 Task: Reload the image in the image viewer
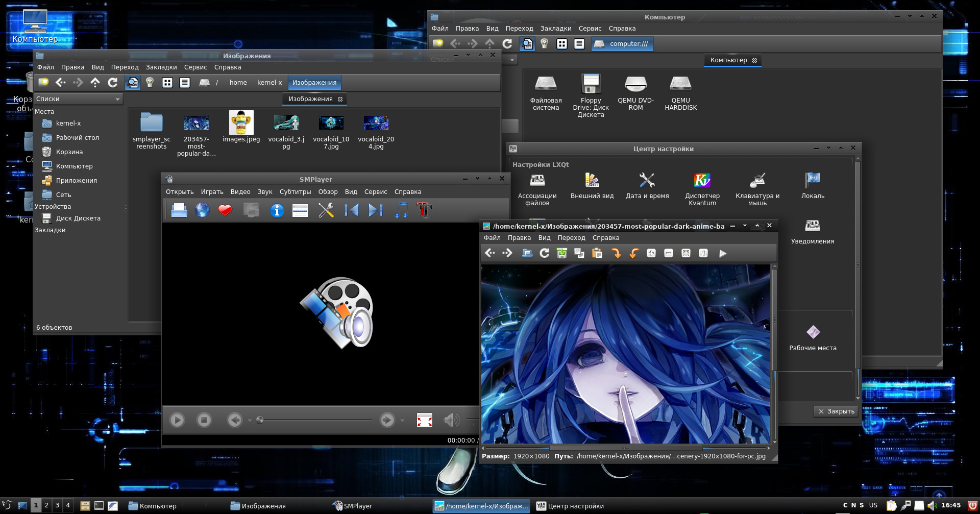click(545, 253)
